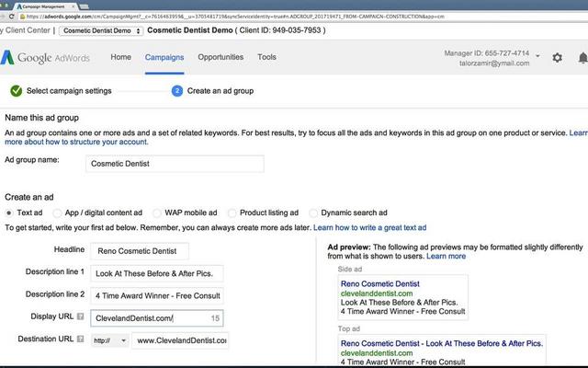588x368 pixels.
Task: Click the Destination URL text field
Action: coord(180,340)
